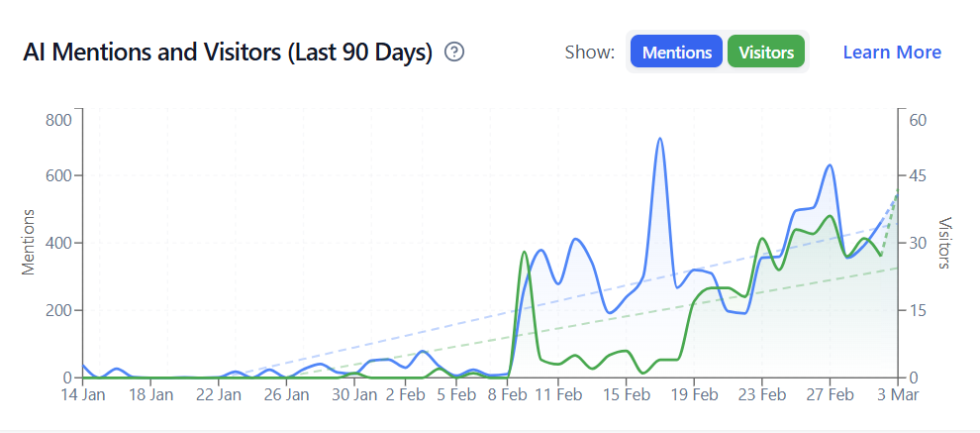This screenshot has height=433, width=980.
Task: Open the Learn More link
Action: [892, 53]
